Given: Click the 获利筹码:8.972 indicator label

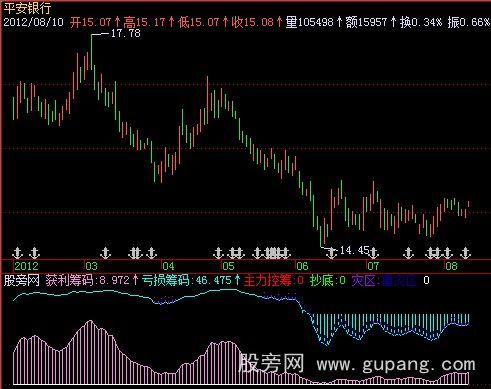Looking at the screenshot, I should point(88,280).
